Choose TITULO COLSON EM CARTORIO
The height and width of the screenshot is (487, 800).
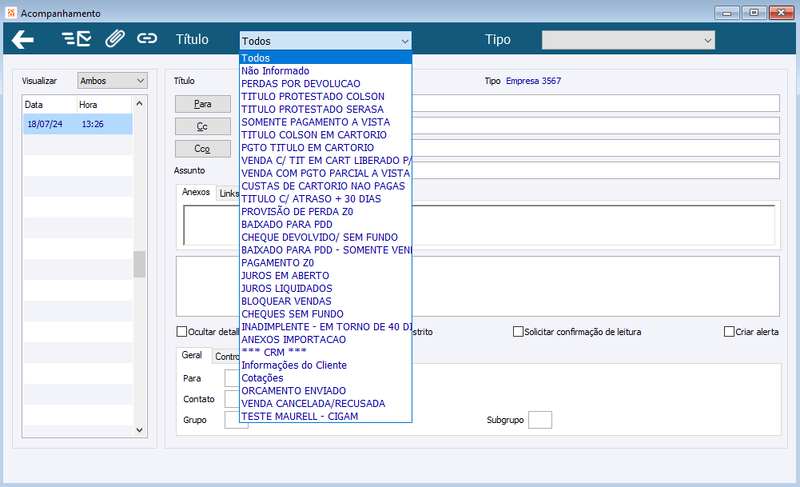[326, 135]
